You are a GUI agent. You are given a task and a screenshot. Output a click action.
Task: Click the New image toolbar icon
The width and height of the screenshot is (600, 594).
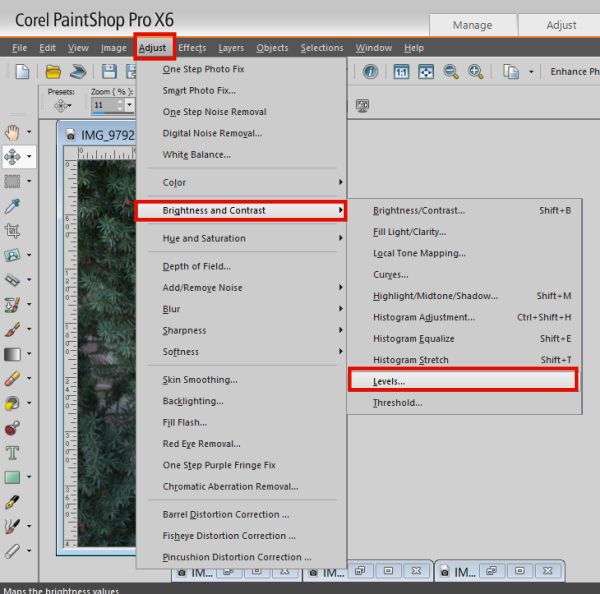point(22,72)
